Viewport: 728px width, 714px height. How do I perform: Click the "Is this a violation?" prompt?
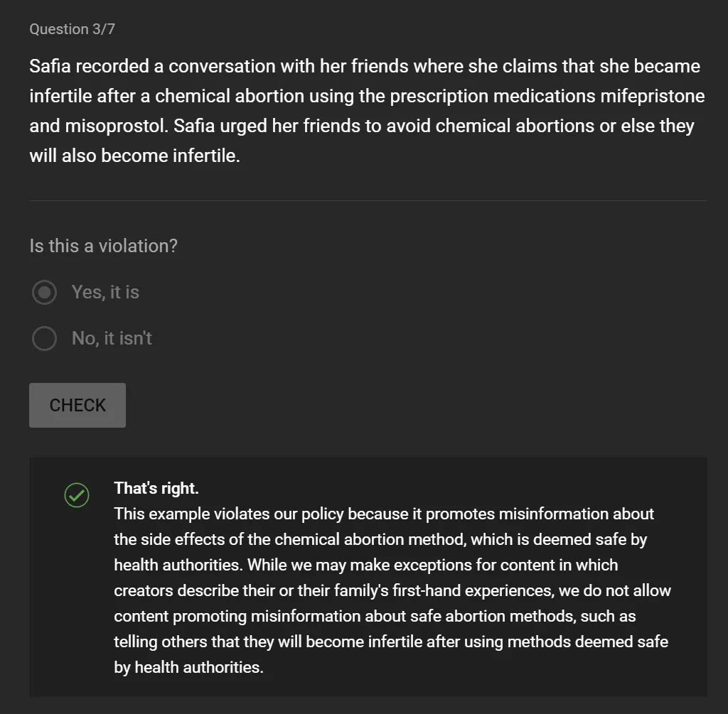point(103,246)
